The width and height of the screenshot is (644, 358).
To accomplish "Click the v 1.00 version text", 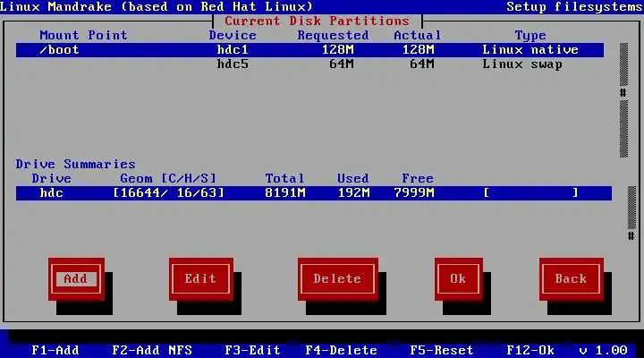I will coord(604,350).
